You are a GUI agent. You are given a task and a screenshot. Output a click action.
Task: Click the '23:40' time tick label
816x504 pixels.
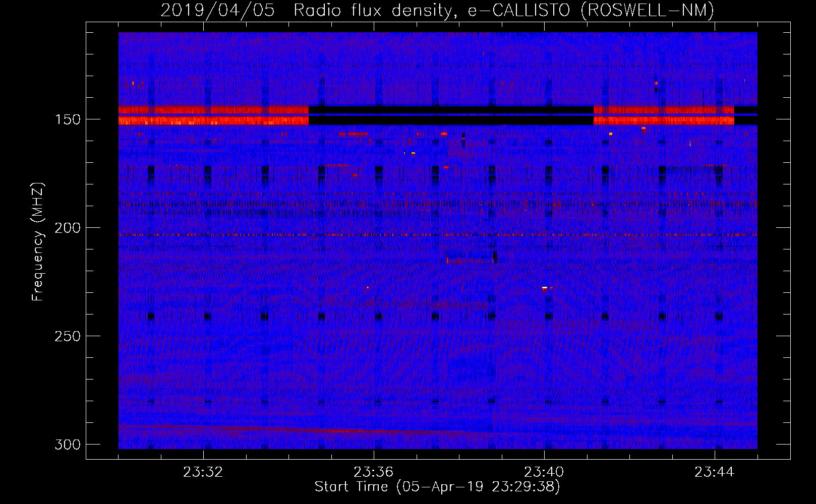click(544, 472)
